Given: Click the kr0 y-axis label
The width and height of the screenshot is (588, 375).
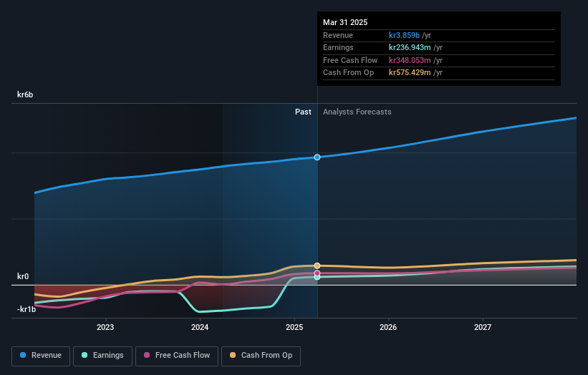Looking at the screenshot, I should 23,276.
